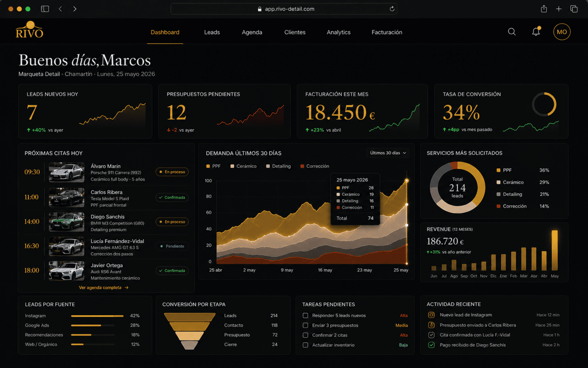This screenshot has height=368, width=588.
Task: Click Leads stage of conversion funnel
Action: pyautogui.click(x=190, y=317)
